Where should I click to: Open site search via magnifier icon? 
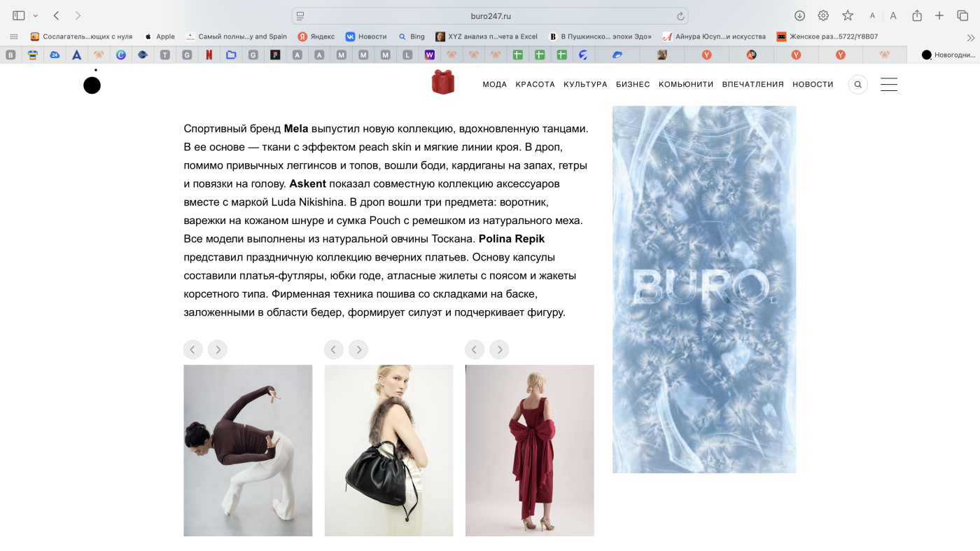[x=857, y=83]
